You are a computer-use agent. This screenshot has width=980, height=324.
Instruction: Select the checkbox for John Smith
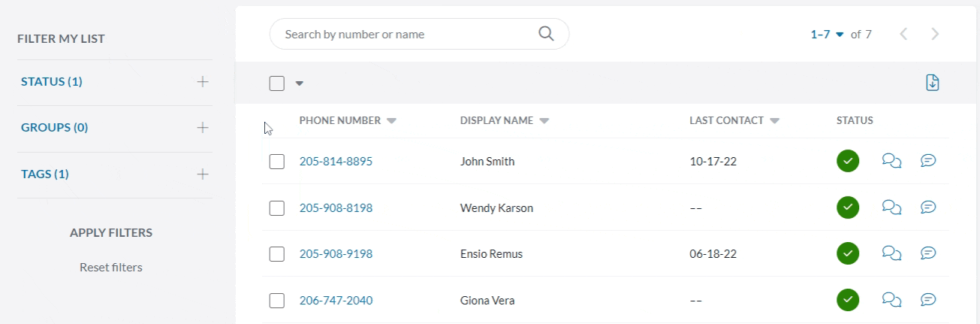(276, 162)
